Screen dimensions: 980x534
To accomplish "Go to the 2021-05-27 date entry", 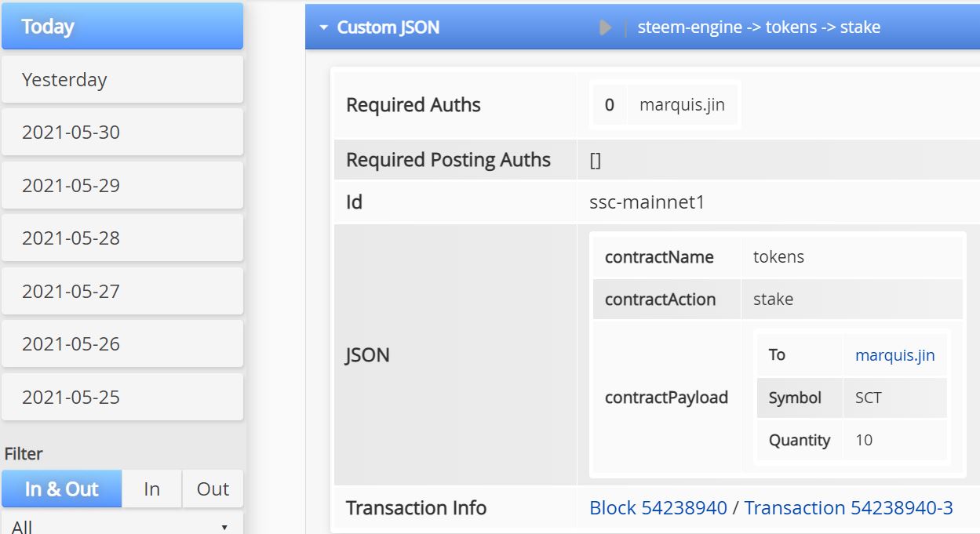I will tap(122, 291).
